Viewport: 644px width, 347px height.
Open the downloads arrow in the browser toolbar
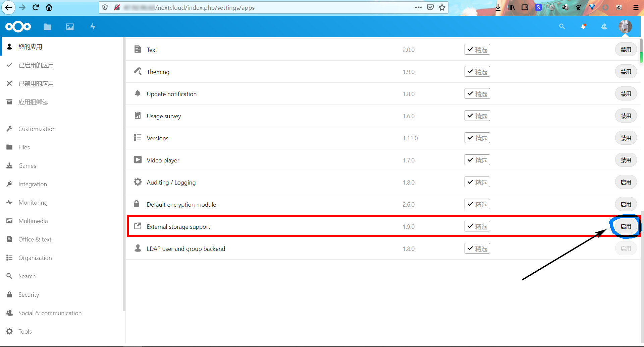click(x=498, y=7)
